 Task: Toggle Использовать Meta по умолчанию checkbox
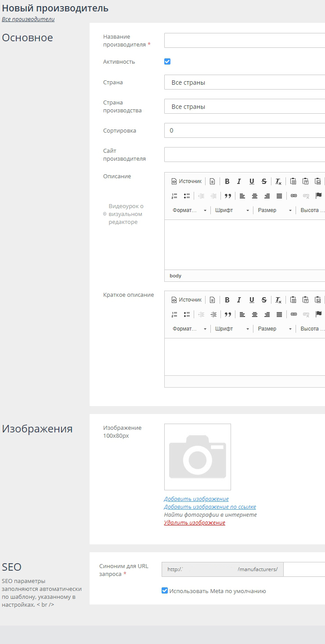pyautogui.click(x=165, y=591)
